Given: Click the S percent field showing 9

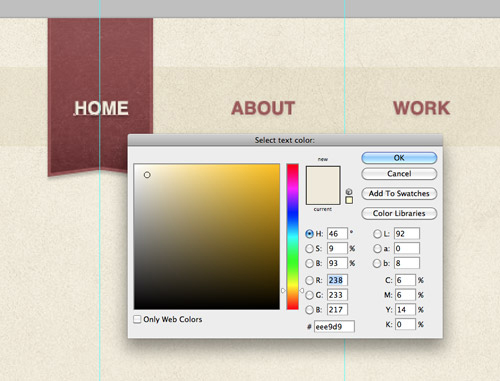Looking at the screenshot, I should [x=337, y=248].
